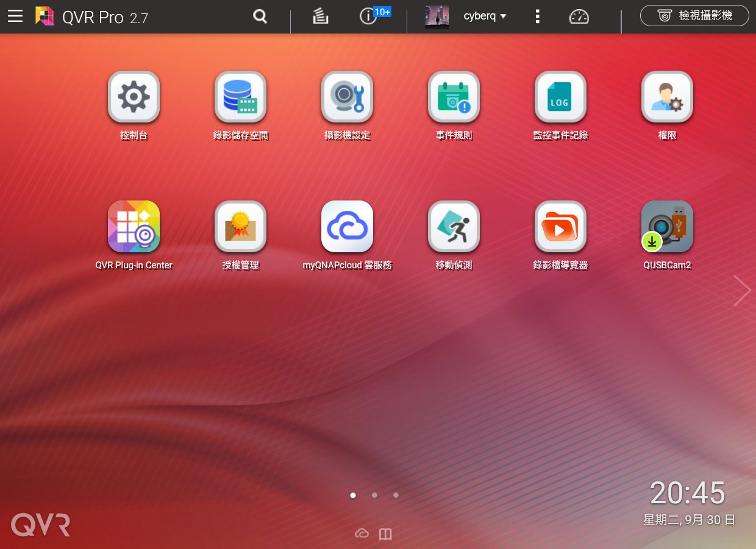
Task: Open 監控事件記錄 surveillance log app
Action: coord(560,97)
